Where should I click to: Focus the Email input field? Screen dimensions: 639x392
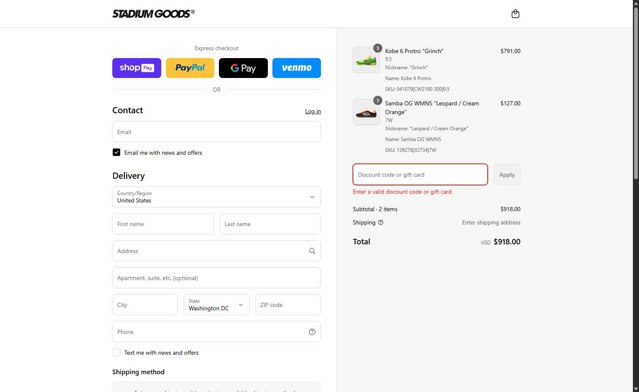pyautogui.click(x=216, y=132)
